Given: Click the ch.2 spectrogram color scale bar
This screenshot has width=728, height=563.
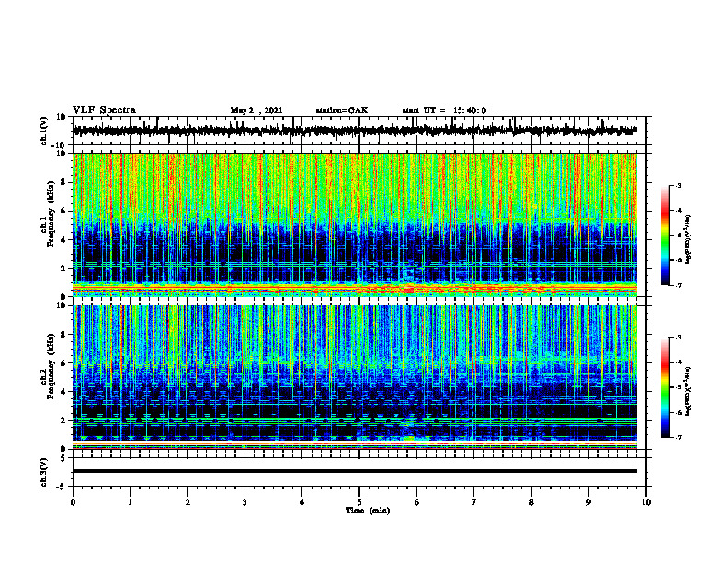Looking at the screenshot, I should [x=665, y=387].
